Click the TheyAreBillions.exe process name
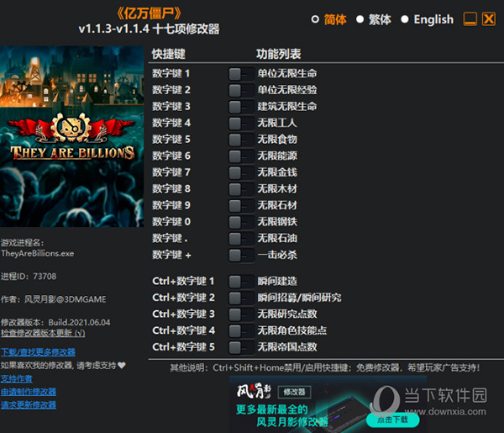The image size is (504, 433). tap(37, 254)
